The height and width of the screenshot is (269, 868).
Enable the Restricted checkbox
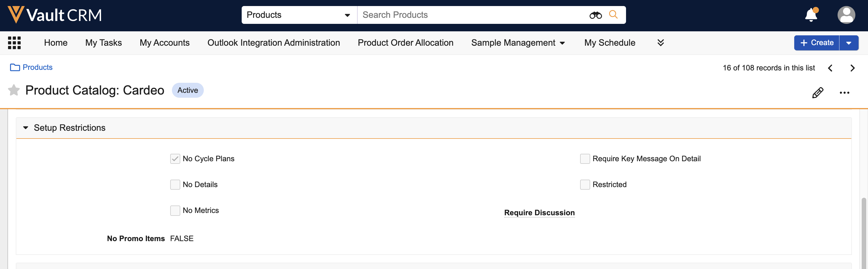[x=585, y=185]
